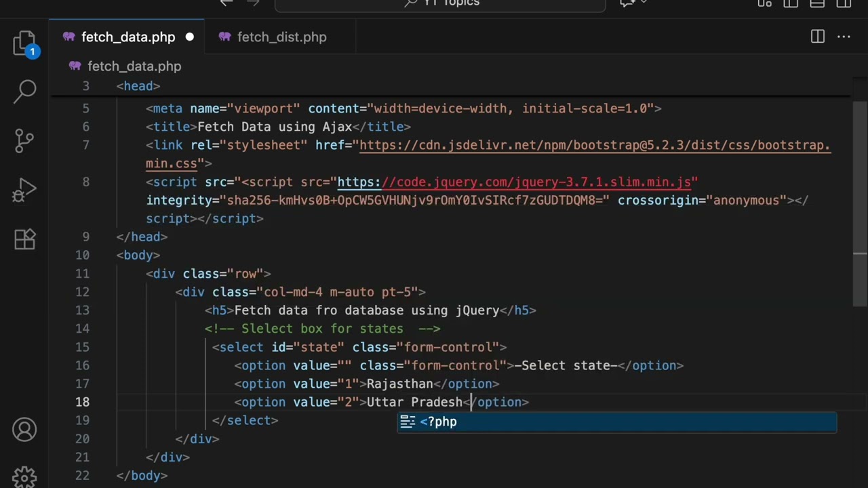Click the <body> tag on line 10
The height and width of the screenshot is (488, 868).
pos(138,255)
